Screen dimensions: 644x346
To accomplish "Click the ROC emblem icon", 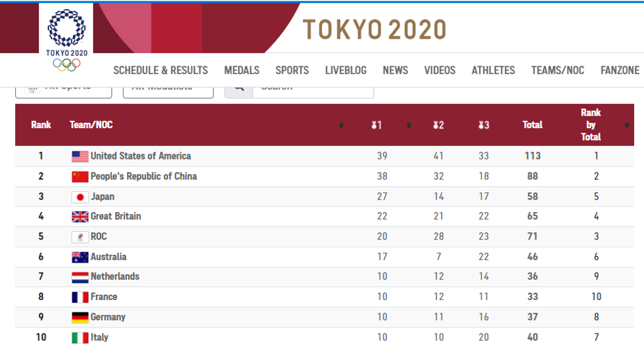I will pyautogui.click(x=80, y=237).
